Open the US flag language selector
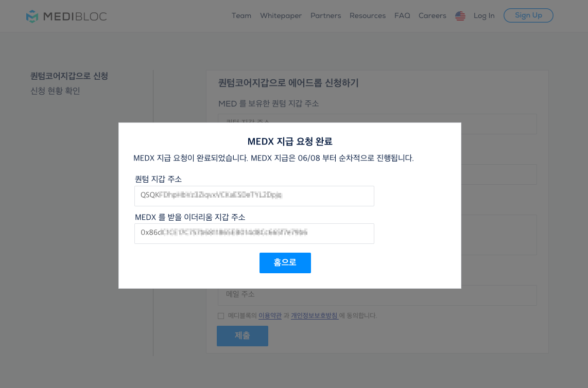This screenshot has height=388, width=588. coord(460,16)
